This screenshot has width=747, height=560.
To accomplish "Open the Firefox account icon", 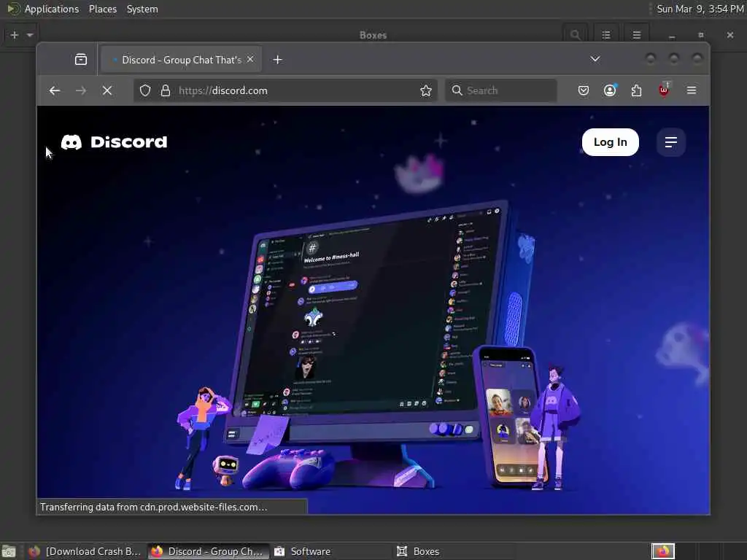I will 610,90.
